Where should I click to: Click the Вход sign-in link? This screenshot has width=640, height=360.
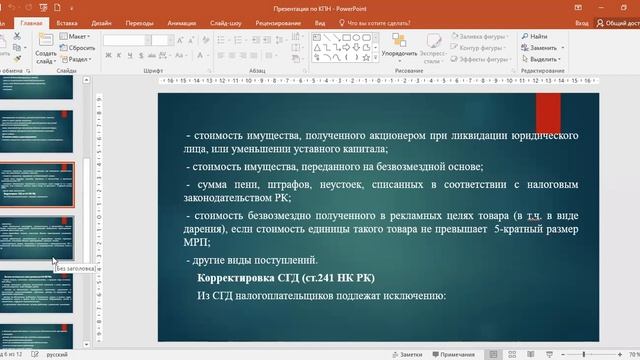[x=582, y=23]
